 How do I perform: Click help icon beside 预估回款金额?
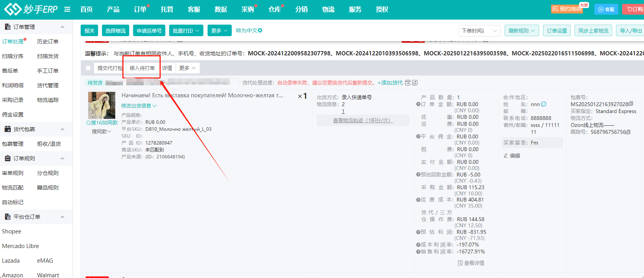[418, 175]
